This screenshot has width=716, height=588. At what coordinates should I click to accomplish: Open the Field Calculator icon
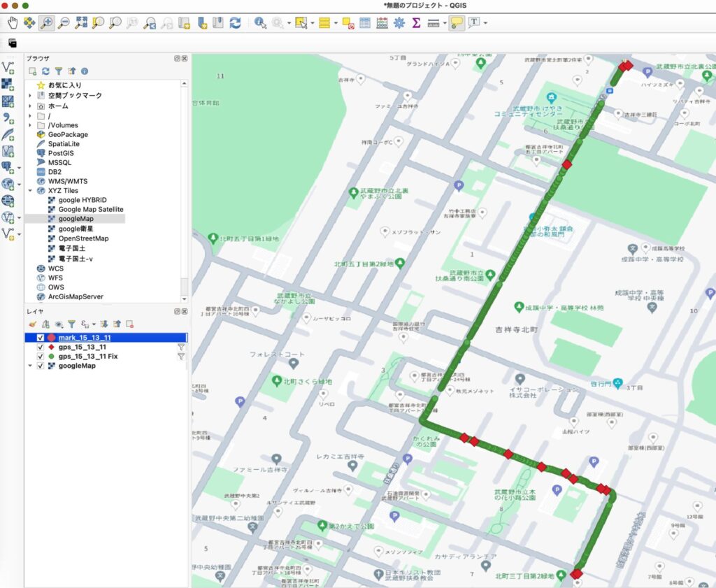click(x=382, y=22)
